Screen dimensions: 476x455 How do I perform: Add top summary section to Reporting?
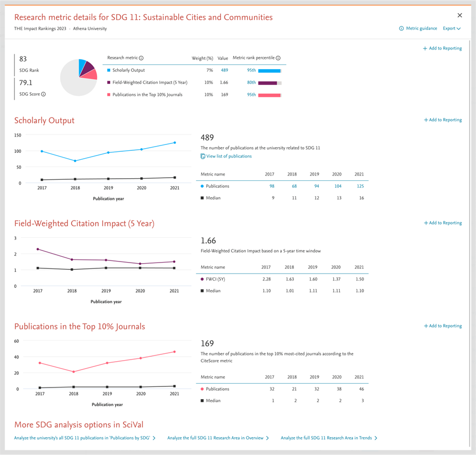[x=442, y=48]
